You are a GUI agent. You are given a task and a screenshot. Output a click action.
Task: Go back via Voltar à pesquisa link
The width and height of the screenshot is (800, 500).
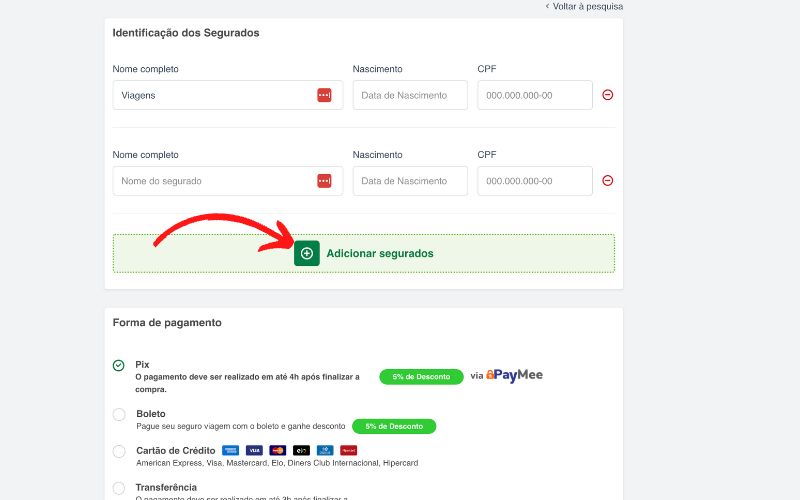tap(584, 7)
